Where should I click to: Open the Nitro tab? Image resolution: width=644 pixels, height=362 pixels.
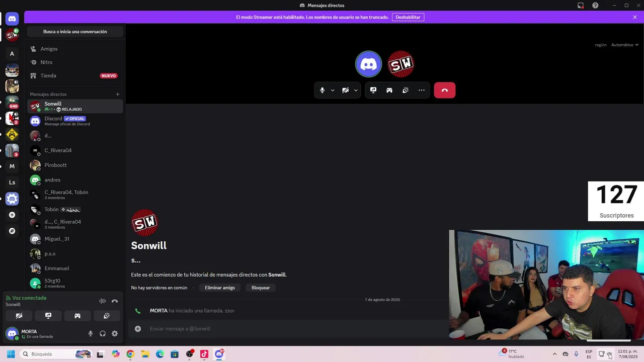75,62
